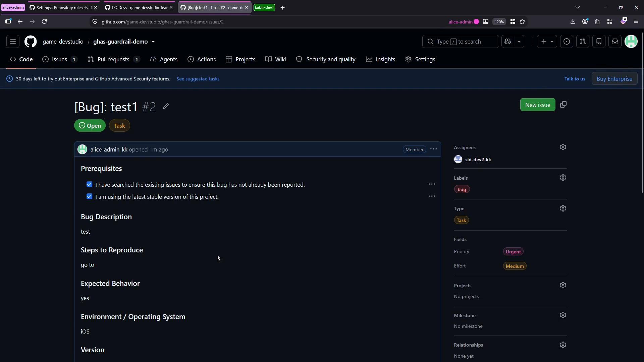644x362 pixels.
Task: Open the game-devstudio organization link
Action: click(63, 42)
